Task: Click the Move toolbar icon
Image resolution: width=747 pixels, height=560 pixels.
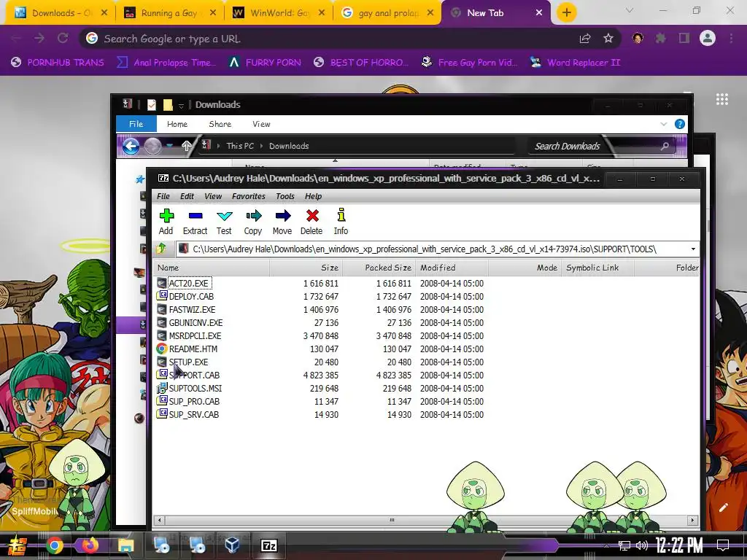Action: 282,222
